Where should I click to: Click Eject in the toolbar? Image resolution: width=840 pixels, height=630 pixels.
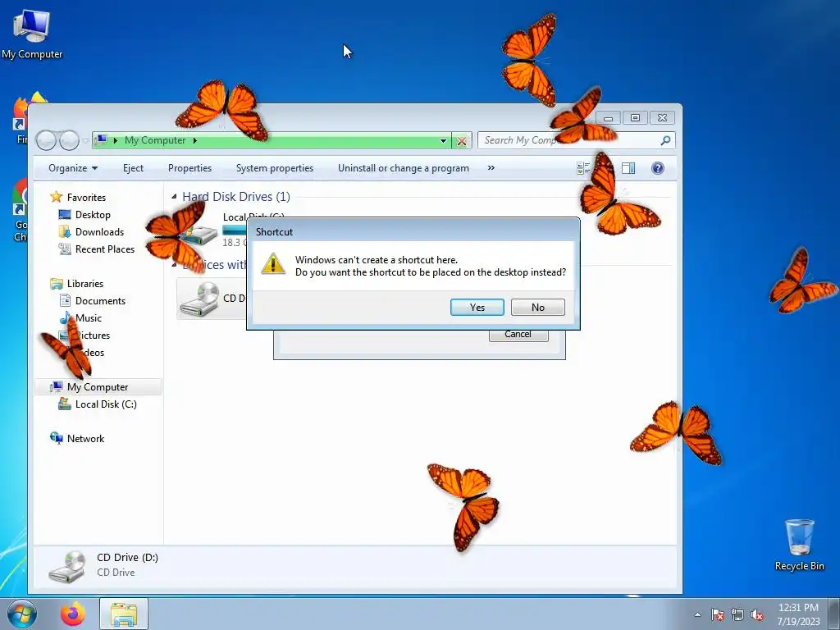coord(133,168)
